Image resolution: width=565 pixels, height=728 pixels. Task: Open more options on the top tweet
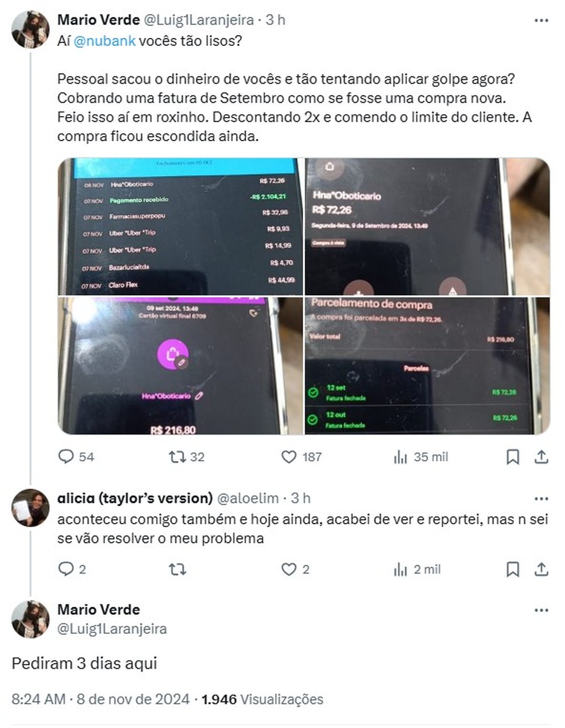[x=541, y=20]
